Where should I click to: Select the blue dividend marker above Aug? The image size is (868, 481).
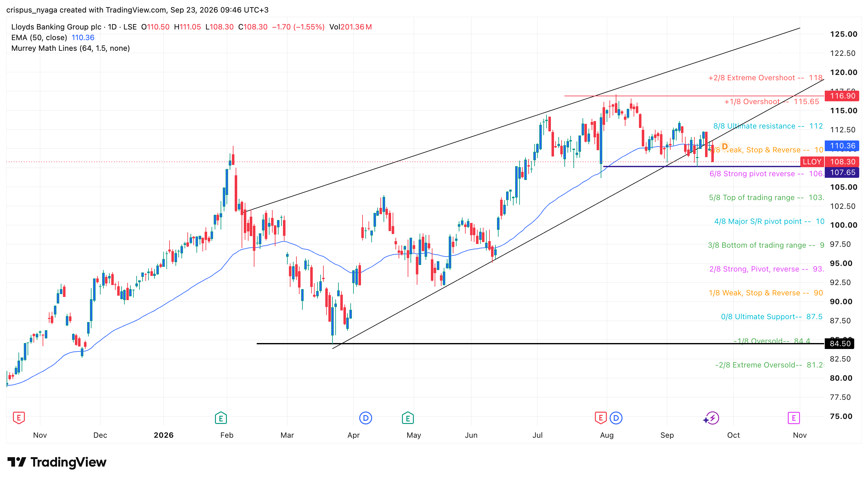pos(616,418)
